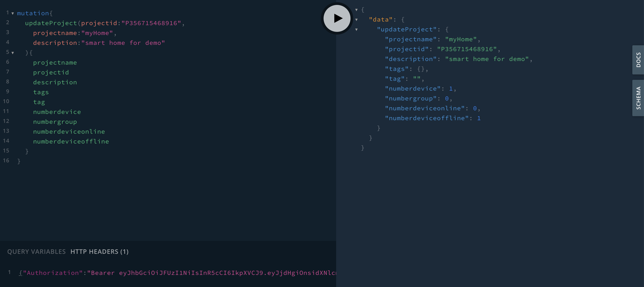Select the HTTP HEADERS (1) tab

pyautogui.click(x=99, y=252)
